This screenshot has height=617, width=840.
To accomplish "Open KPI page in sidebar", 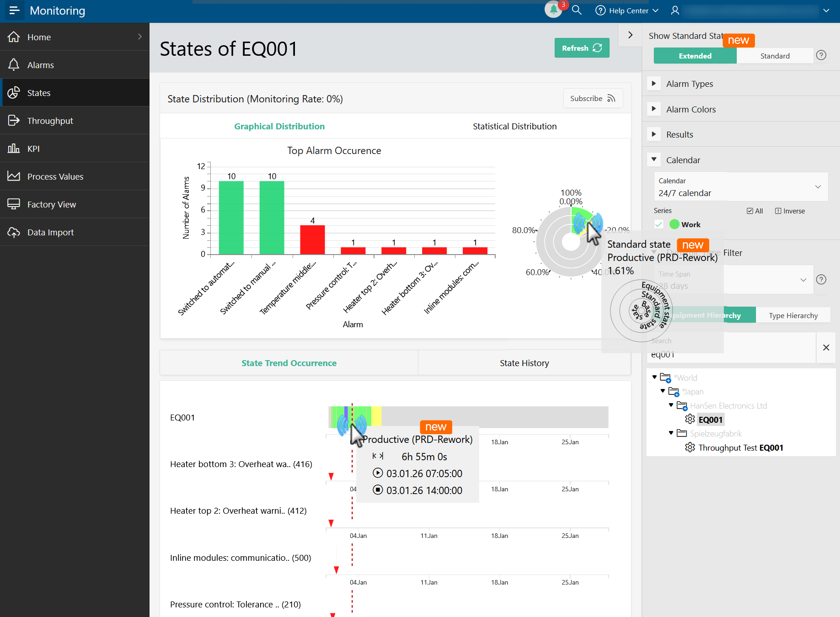I will [33, 149].
